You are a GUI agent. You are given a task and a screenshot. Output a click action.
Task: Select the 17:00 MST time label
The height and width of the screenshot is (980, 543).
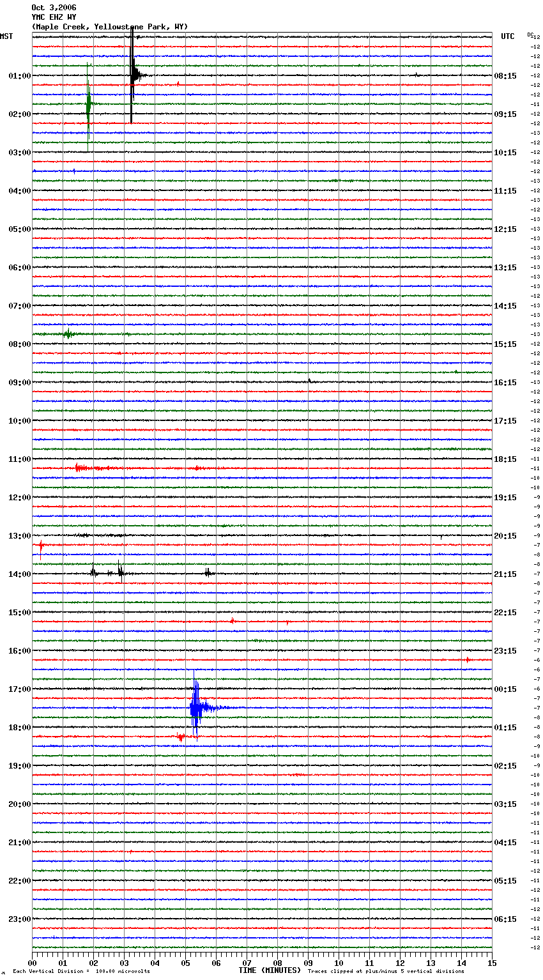pos(20,689)
